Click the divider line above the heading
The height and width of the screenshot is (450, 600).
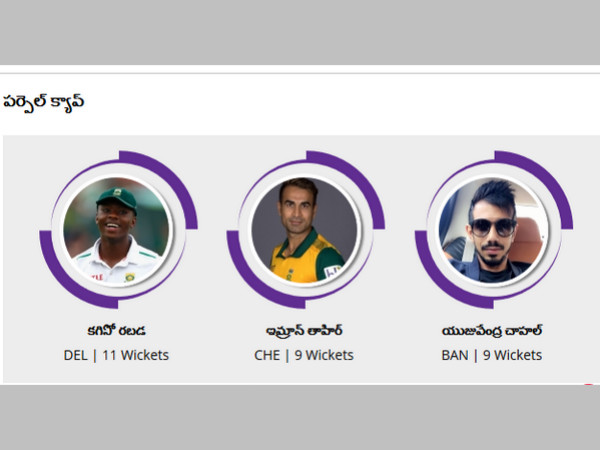point(300,73)
